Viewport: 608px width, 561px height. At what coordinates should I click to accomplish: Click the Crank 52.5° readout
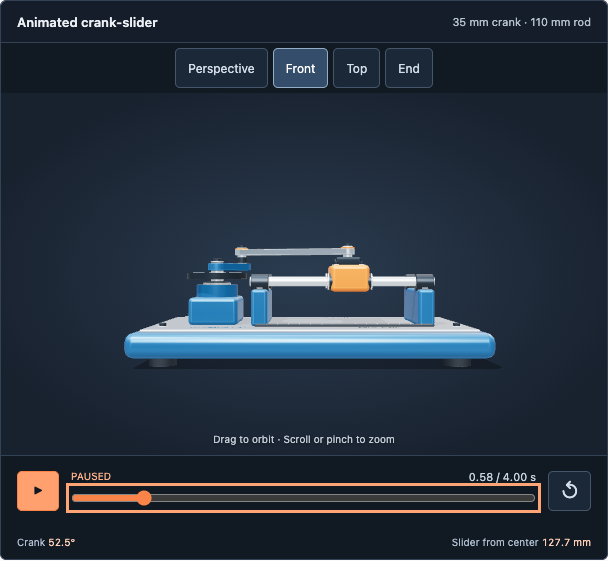46,542
